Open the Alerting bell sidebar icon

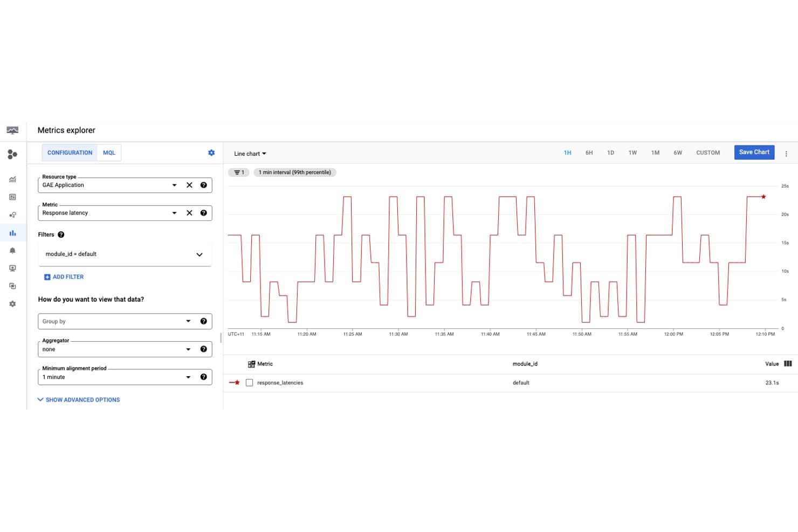point(12,251)
